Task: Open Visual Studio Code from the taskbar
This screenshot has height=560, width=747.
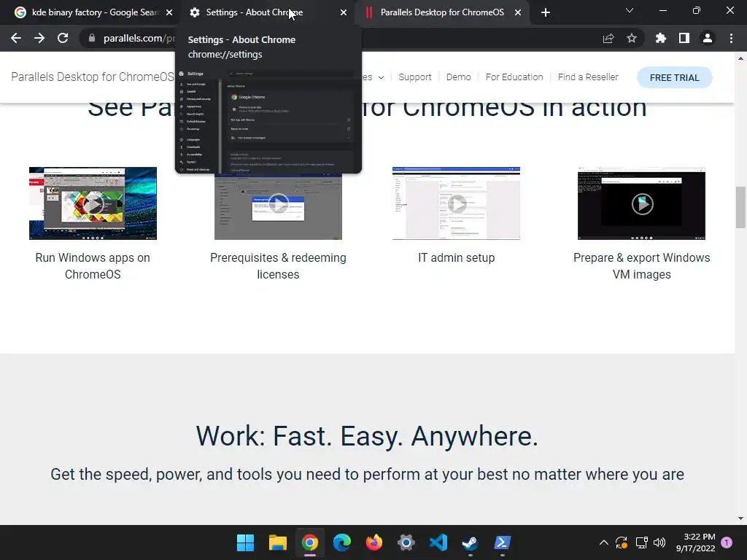Action: (x=438, y=542)
